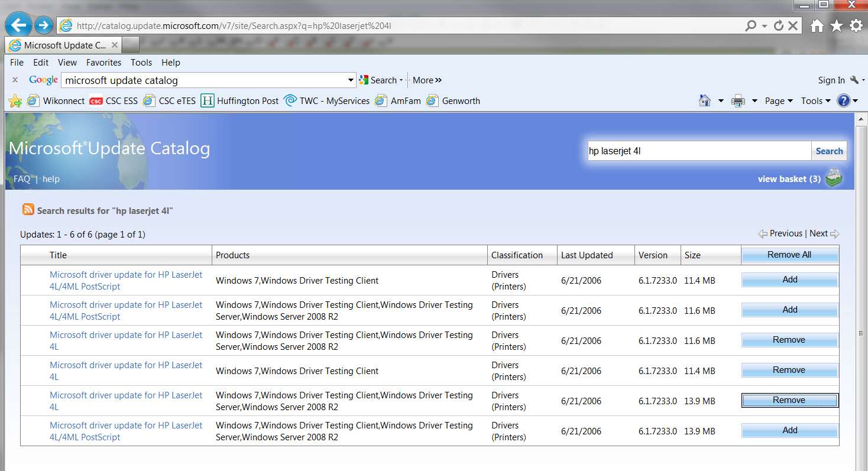Expand the printer icon dropdown arrow
This screenshot has width=868, height=471.
[754, 101]
